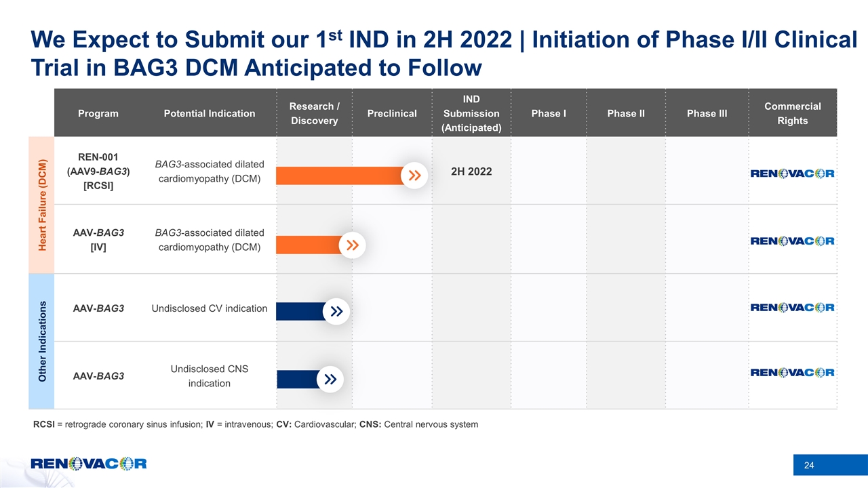This screenshot has height=488, width=868.
Task: Click the AAV-BAG3 [IV] program cell
Action: [98, 240]
